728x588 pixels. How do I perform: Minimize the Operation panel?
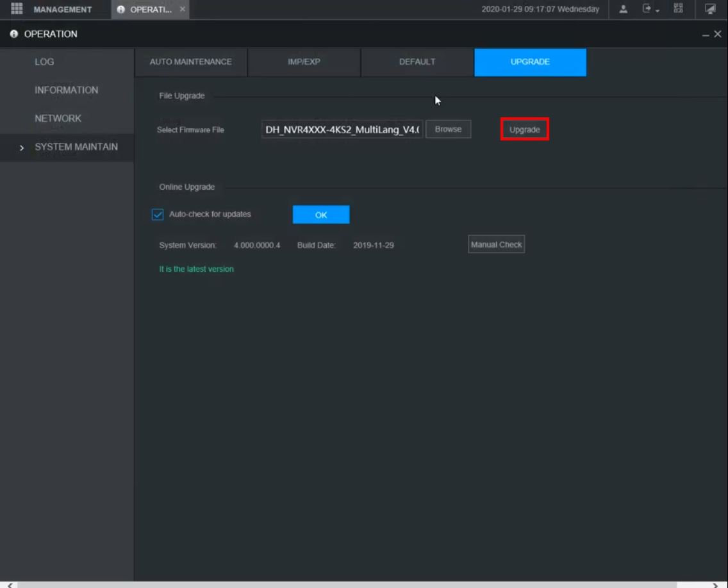point(706,35)
